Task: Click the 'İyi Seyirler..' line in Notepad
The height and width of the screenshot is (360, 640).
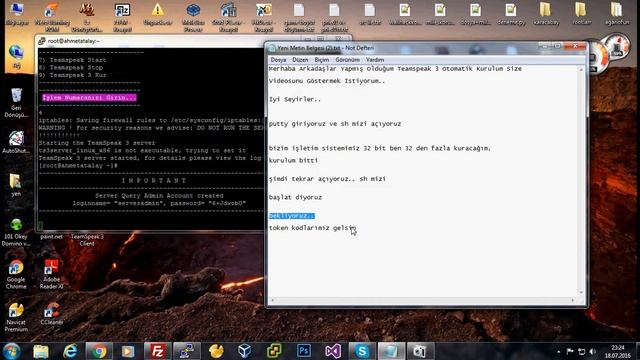Action: (x=295, y=99)
